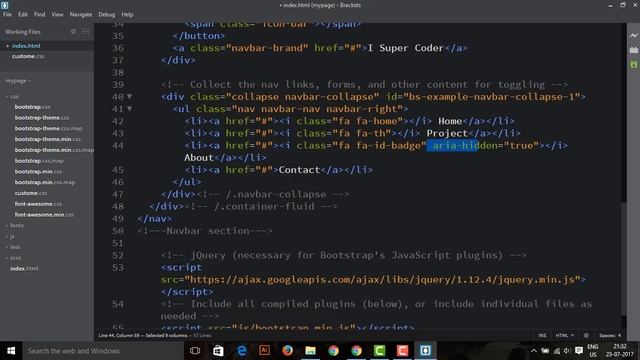Open Microsoft Edge from taskbar

pyautogui.click(x=241, y=351)
